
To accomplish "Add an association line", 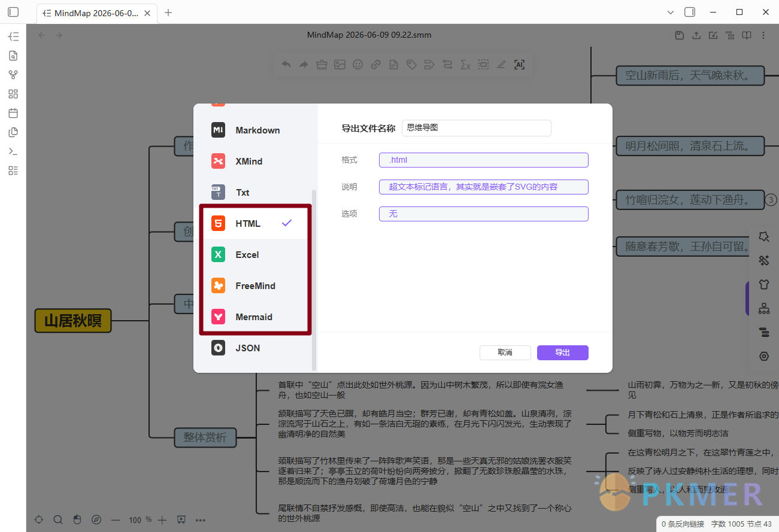I will coord(447,65).
